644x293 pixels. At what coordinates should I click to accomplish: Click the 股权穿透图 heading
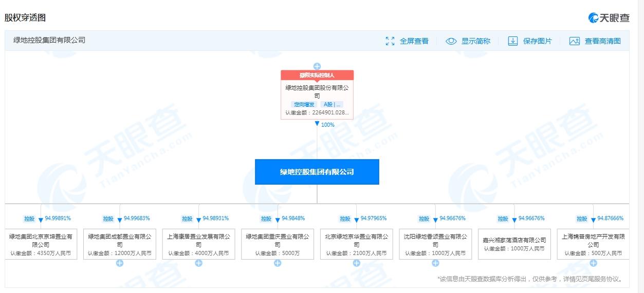(x=25, y=17)
